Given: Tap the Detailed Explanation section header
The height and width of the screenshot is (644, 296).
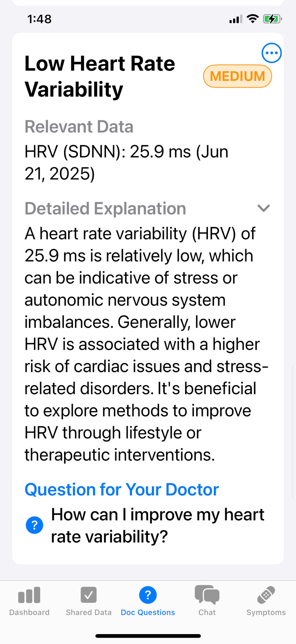Looking at the screenshot, I should [x=105, y=208].
